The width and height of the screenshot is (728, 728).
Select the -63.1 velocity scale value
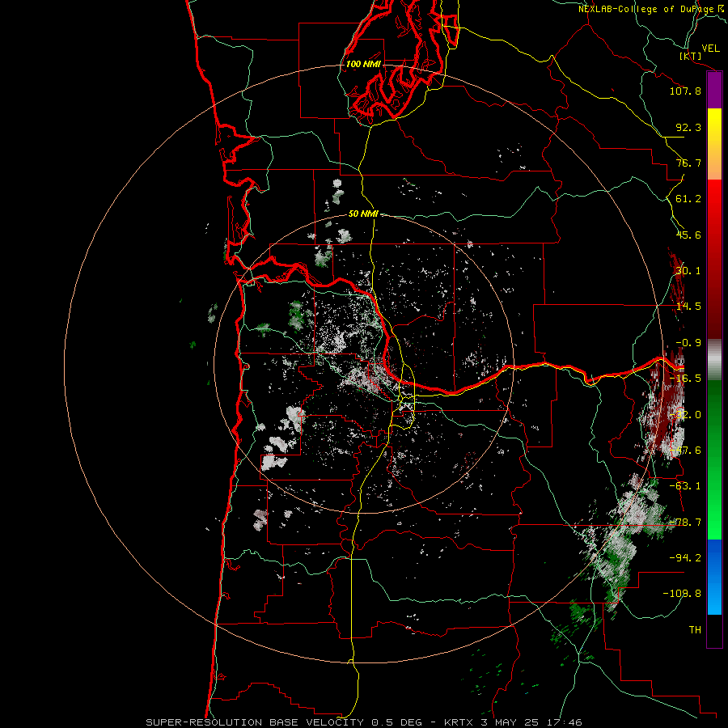click(685, 486)
